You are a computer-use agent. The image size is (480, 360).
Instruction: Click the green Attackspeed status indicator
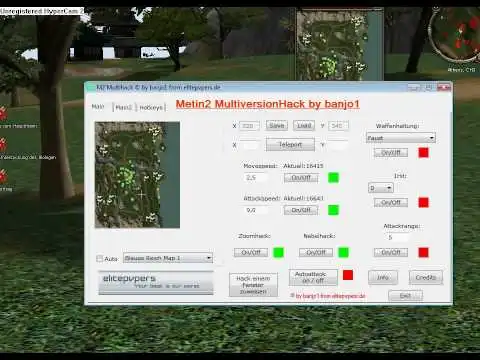(x=333, y=210)
